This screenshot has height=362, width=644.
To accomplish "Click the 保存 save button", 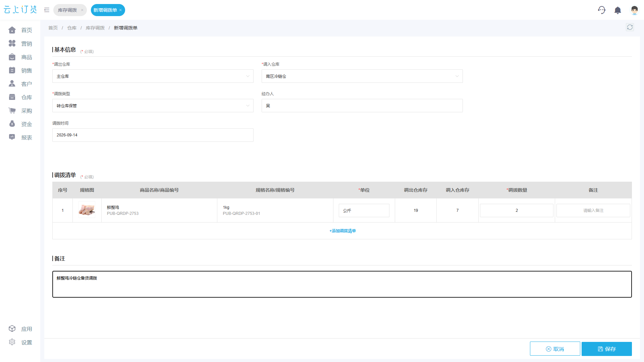I will point(606,349).
